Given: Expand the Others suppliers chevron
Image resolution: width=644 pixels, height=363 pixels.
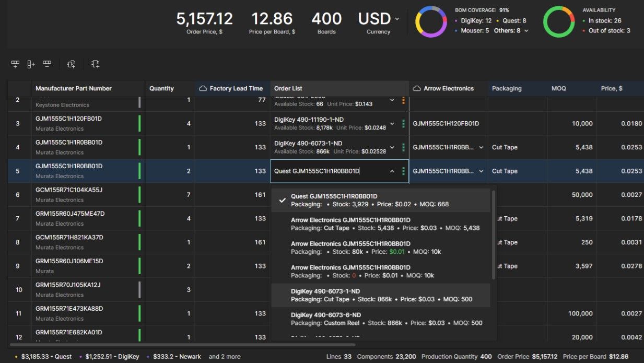Looking at the screenshot, I should 526,31.
